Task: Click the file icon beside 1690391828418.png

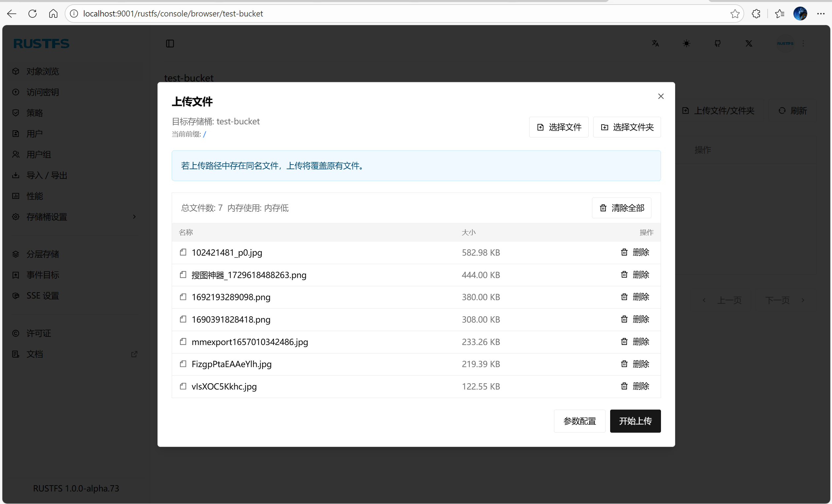Action: point(183,319)
